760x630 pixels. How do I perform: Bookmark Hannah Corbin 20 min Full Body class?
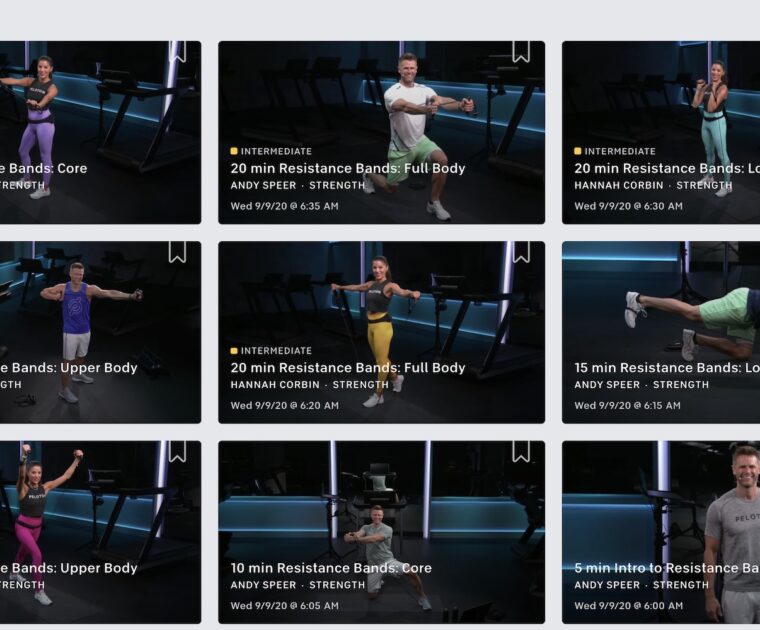pyautogui.click(x=521, y=252)
